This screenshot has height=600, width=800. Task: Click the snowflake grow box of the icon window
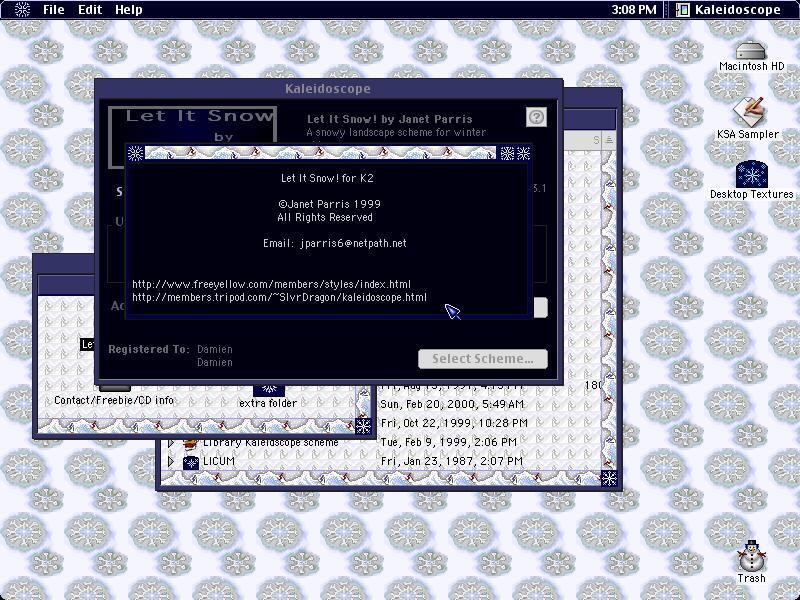[363, 426]
